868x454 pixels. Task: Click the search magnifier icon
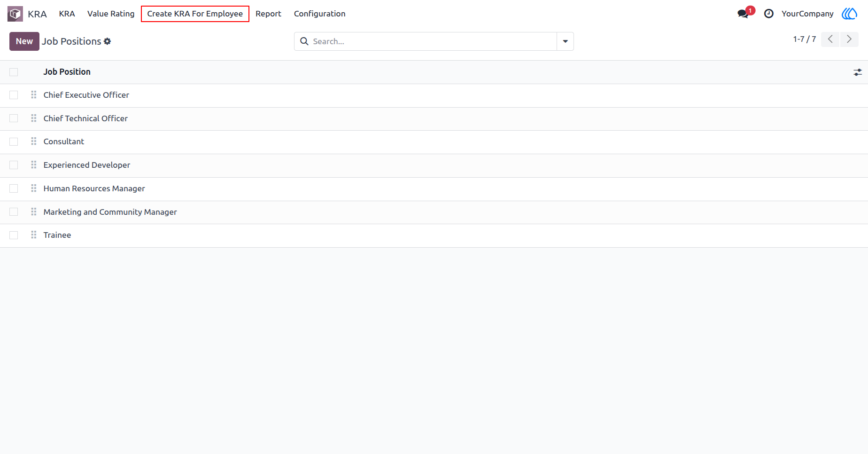coord(304,41)
